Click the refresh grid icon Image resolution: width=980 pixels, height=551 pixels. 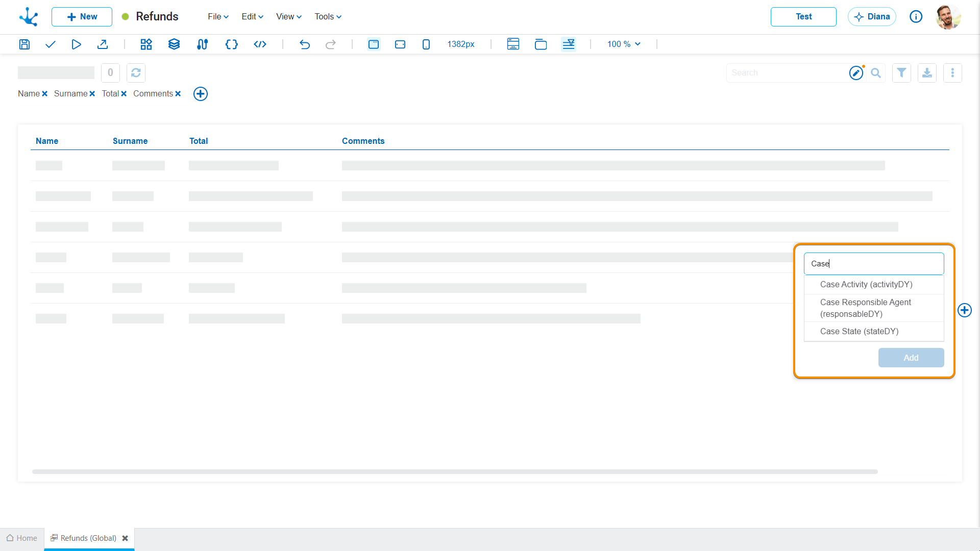pos(136,73)
